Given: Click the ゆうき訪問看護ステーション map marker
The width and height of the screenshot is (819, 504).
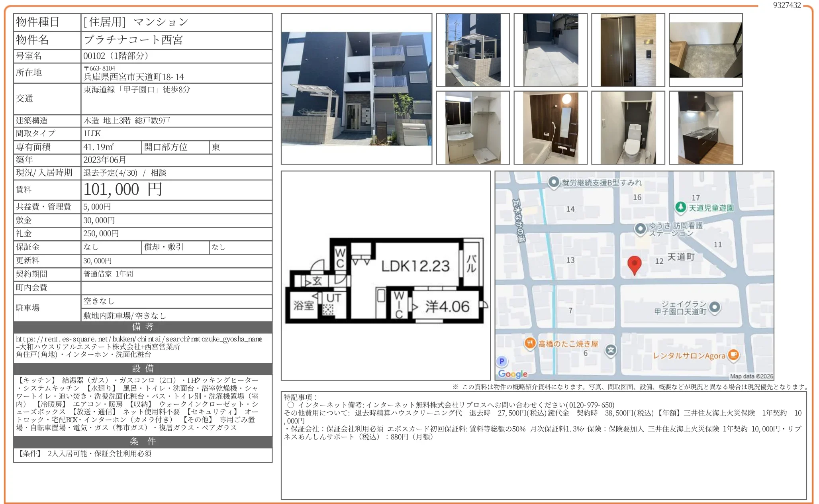Looking at the screenshot, I should pyautogui.click(x=640, y=229).
